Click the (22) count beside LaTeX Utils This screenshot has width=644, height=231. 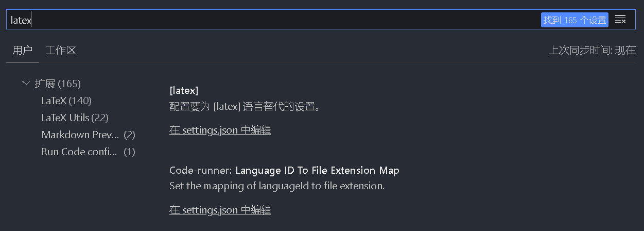coord(100,118)
